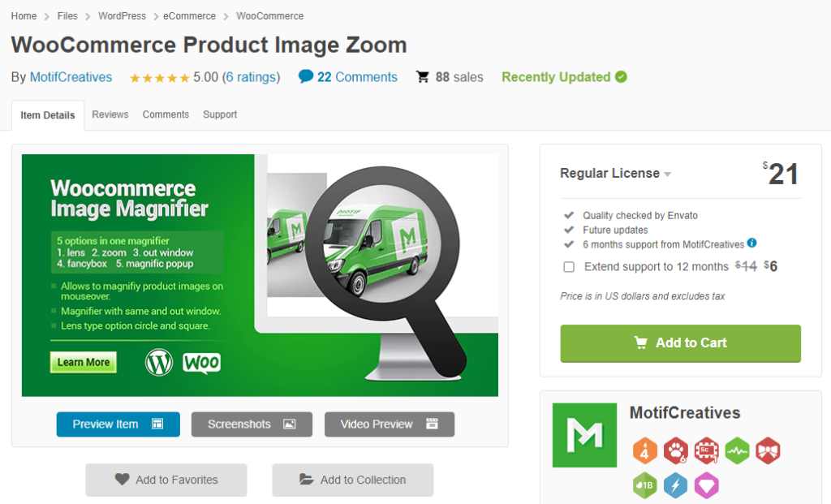Click the red paw print badge
The width and height of the screenshot is (831, 504).
coord(676,451)
